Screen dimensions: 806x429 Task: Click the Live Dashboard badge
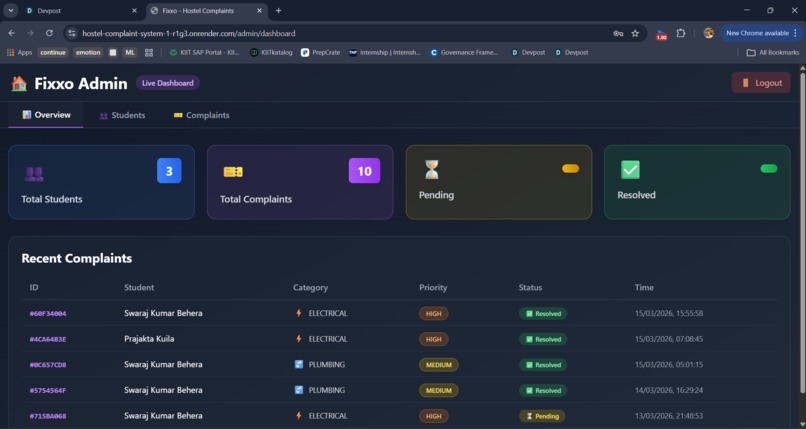click(168, 83)
